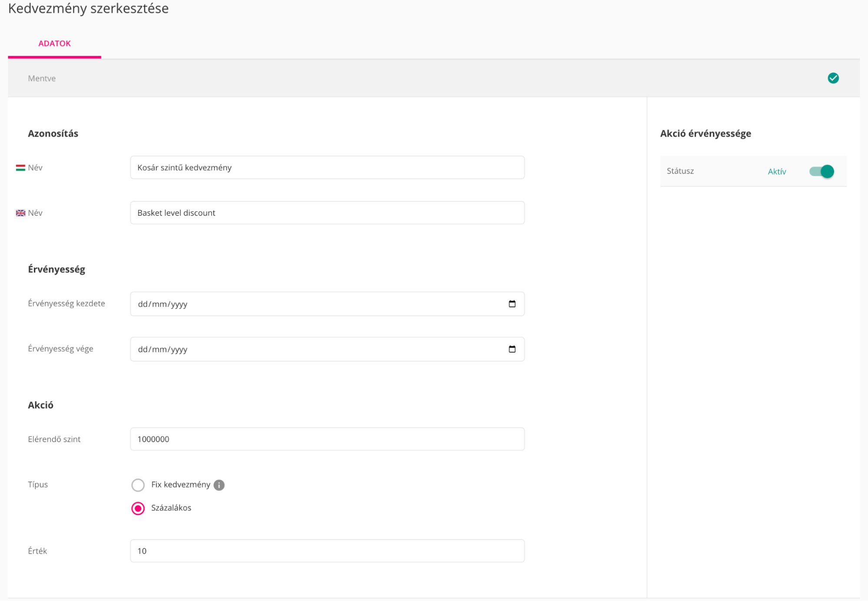Open calendar picker for Érvényesség kezdete
Image resolution: width=868 pixels, height=601 pixels.
pyautogui.click(x=512, y=304)
